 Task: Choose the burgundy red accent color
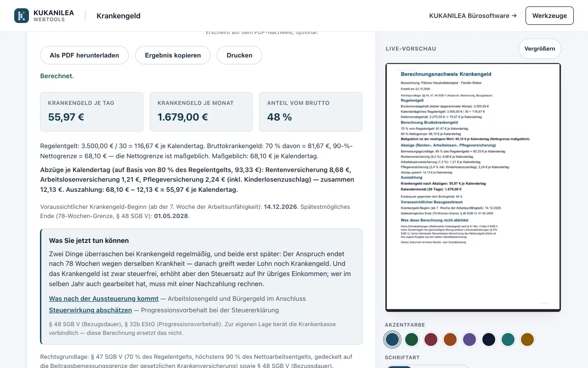tap(431, 339)
